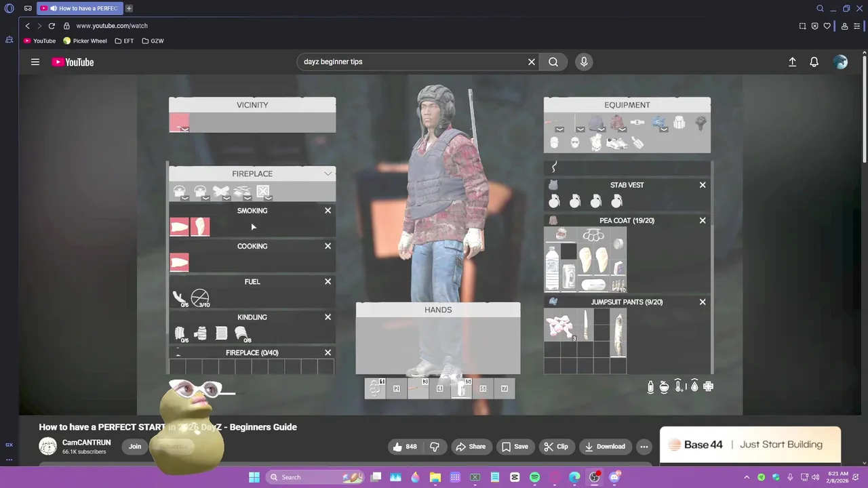The width and height of the screenshot is (868, 488).
Task: Collapse the STAB VEST container
Action: (x=703, y=185)
